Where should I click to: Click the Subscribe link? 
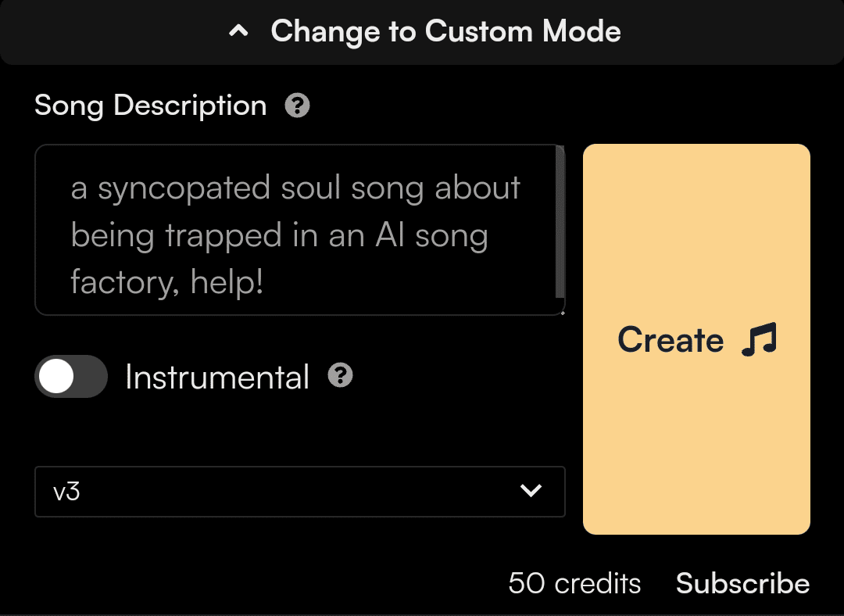(743, 583)
